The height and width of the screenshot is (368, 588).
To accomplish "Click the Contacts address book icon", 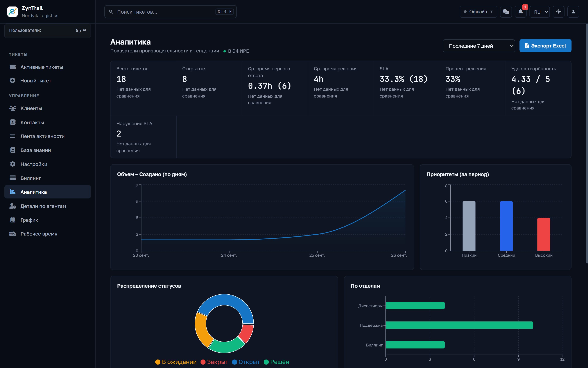I will click(x=13, y=122).
